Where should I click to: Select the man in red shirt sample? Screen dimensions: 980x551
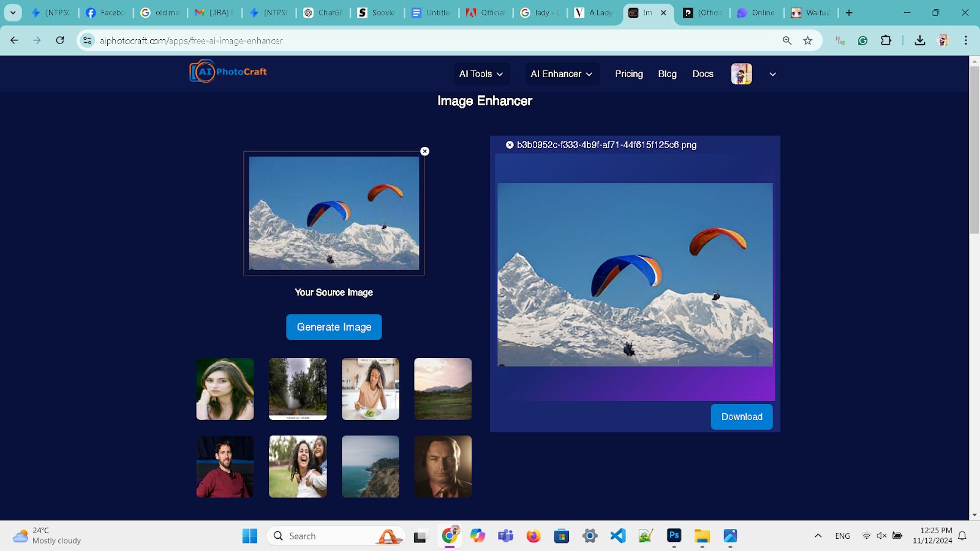pyautogui.click(x=225, y=467)
